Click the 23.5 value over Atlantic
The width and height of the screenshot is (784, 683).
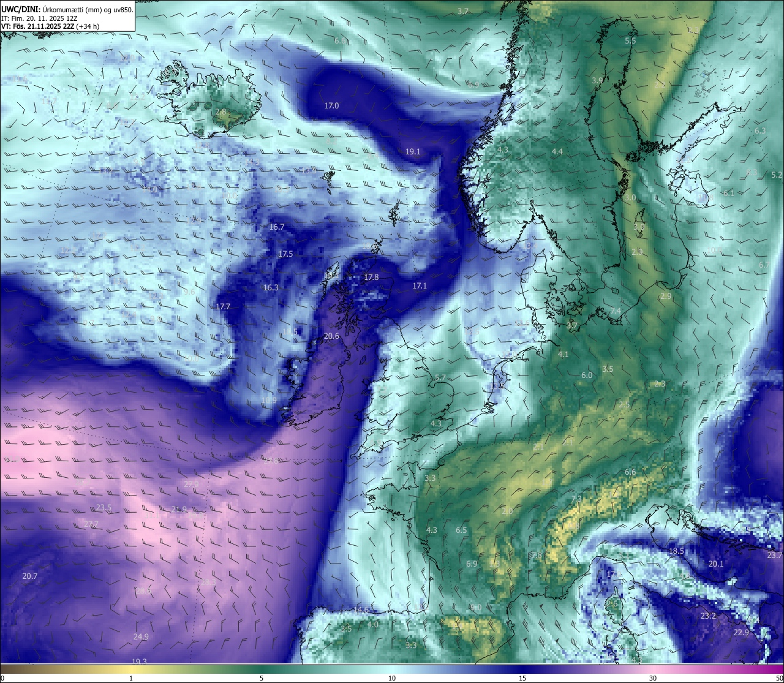point(104,508)
